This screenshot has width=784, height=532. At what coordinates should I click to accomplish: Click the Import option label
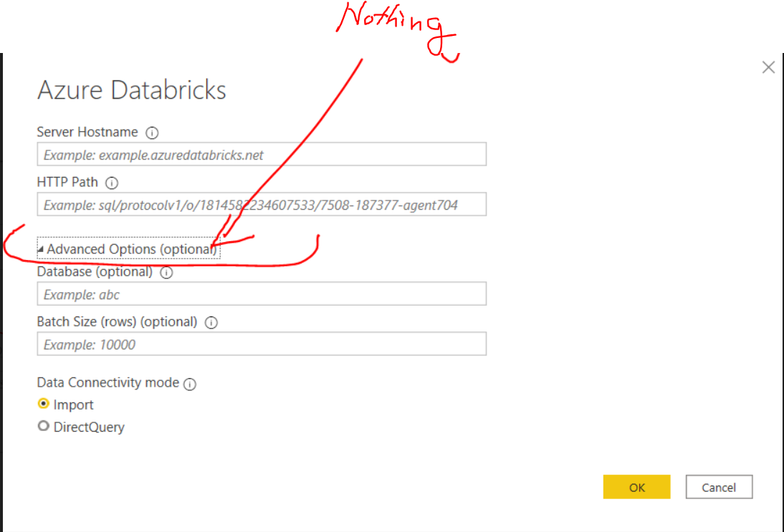click(x=72, y=404)
